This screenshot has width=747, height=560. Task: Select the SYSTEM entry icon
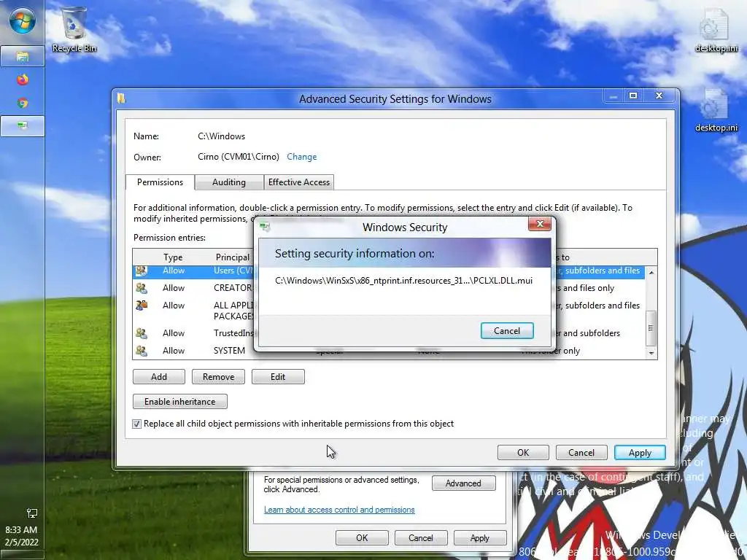141,351
